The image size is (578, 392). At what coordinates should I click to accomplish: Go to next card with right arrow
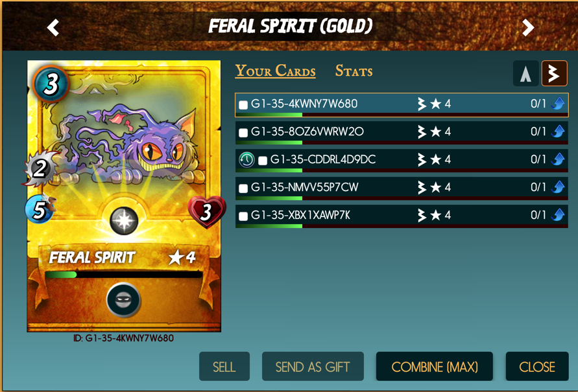[x=528, y=27]
